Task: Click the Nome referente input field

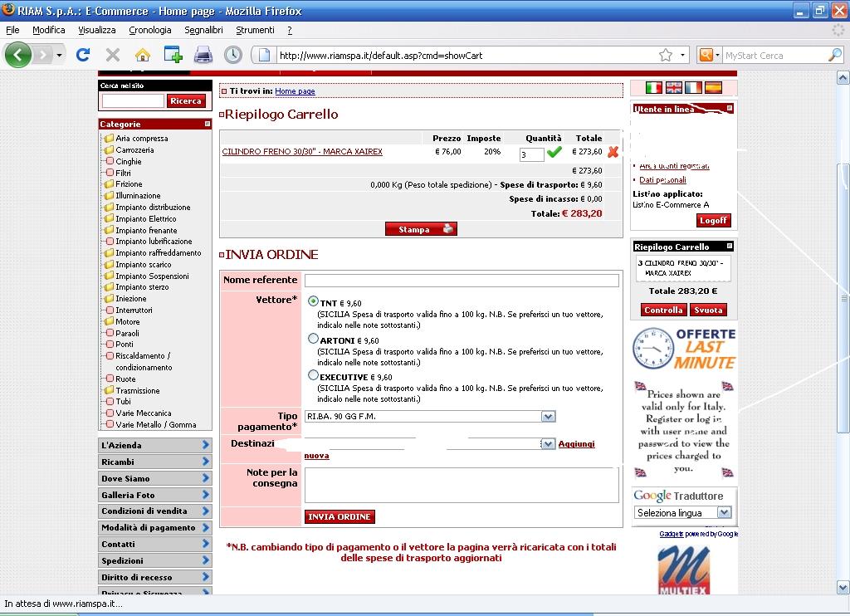Action: 462,281
